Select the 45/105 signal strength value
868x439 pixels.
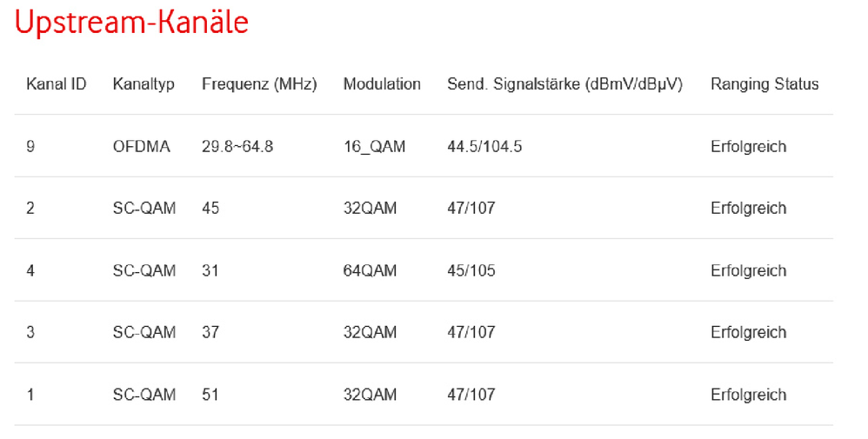click(471, 271)
